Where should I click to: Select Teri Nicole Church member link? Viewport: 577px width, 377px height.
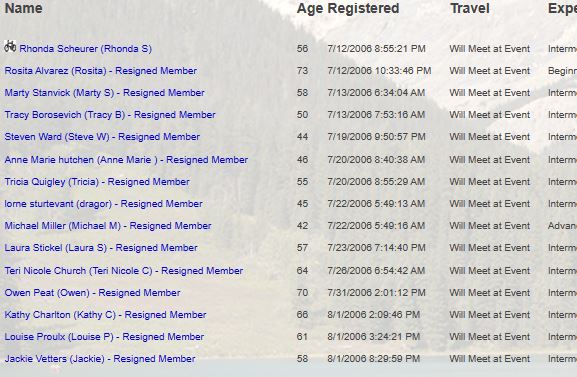(x=124, y=271)
